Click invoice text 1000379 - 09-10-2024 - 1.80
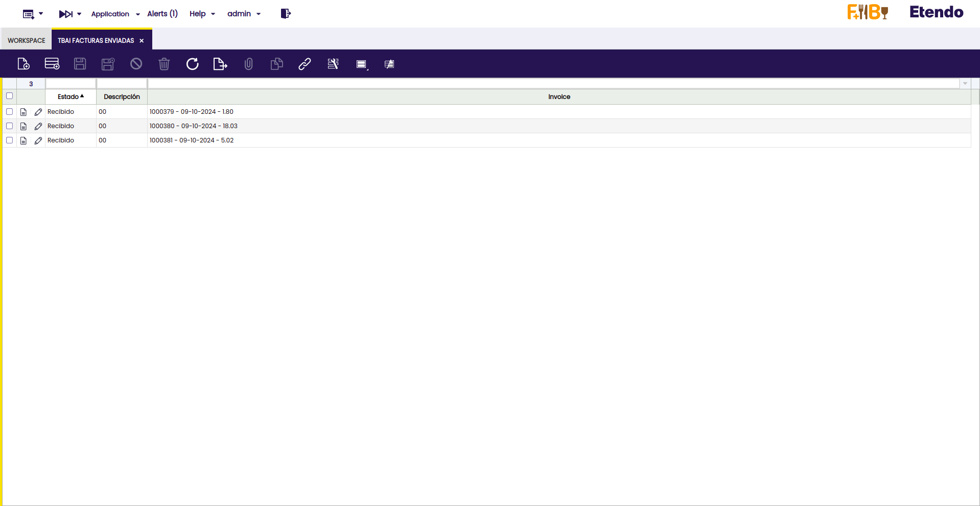980x506 pixels. click(192, 112)
